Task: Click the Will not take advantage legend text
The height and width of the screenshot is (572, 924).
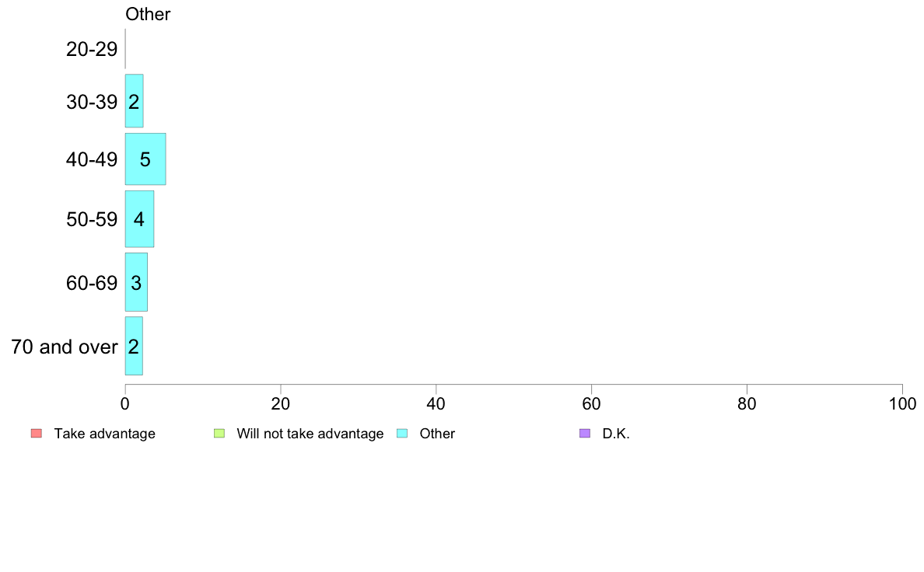Action: (310, 434)
